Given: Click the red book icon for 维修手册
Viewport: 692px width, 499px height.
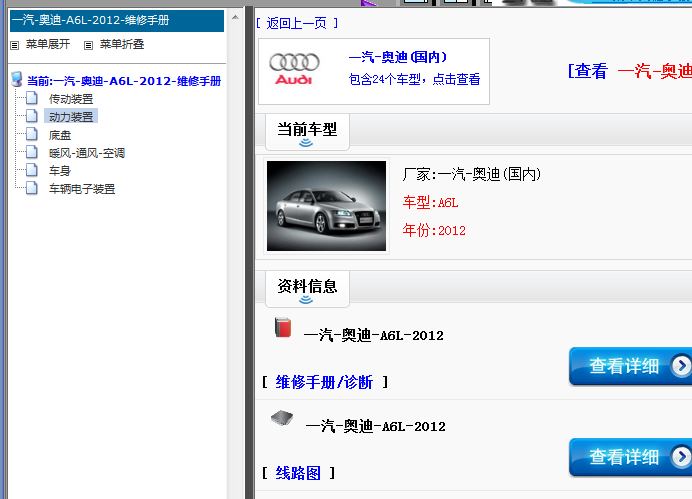Looking at the screenshot, I should pyautogui.click(x=283, y=327).
